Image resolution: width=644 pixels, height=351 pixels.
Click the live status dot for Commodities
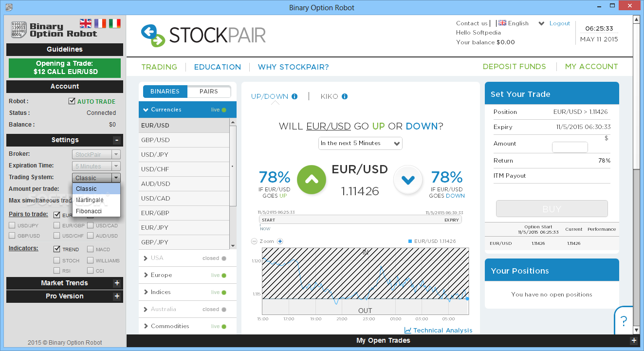[x=224, y=327]
